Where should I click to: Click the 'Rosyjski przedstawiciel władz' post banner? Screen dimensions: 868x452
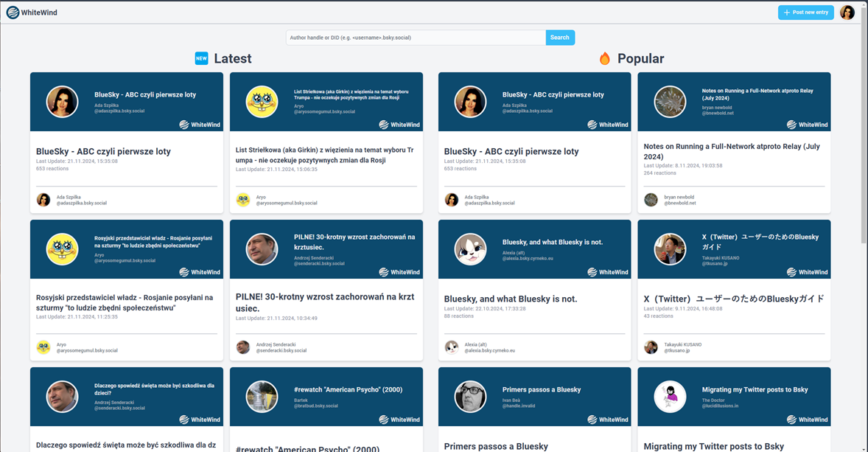127,249
